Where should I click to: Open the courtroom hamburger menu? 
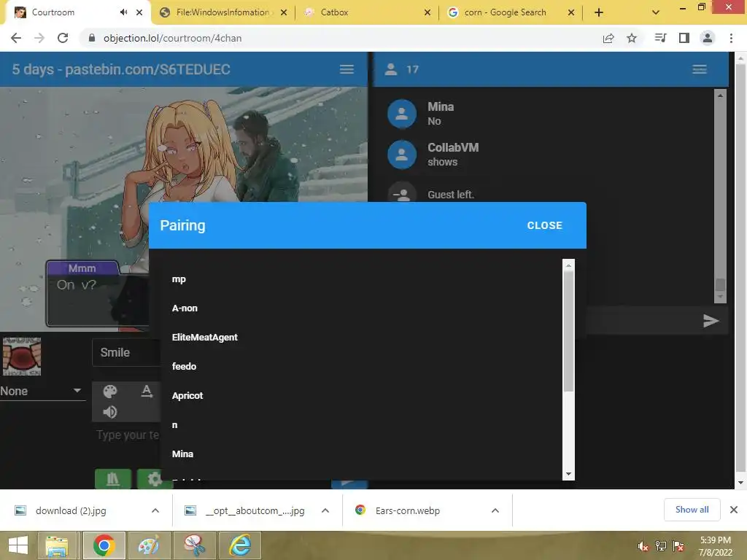tap(347, 69)
